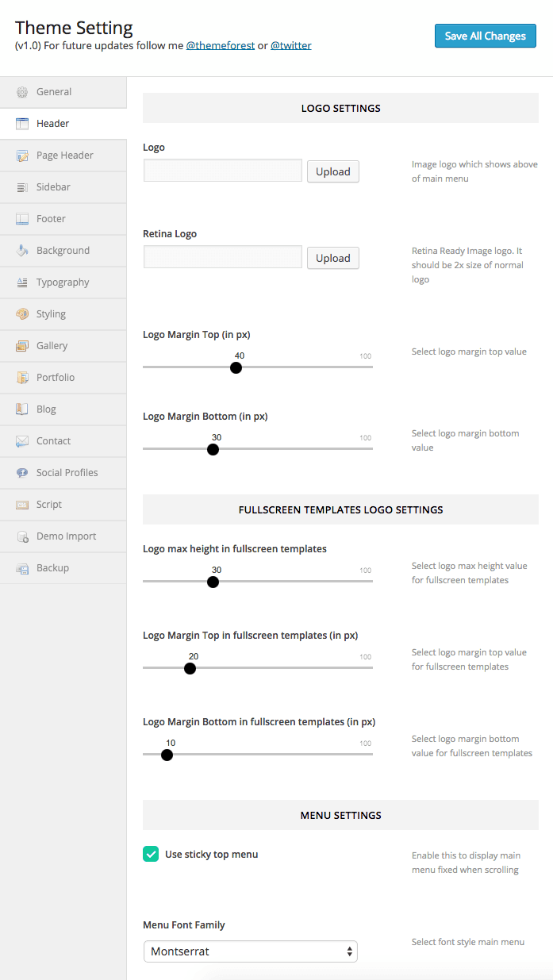Uncheck the Use sticky top menu checkbox
This screenshot has width=553, height=980.
(151, 854)
